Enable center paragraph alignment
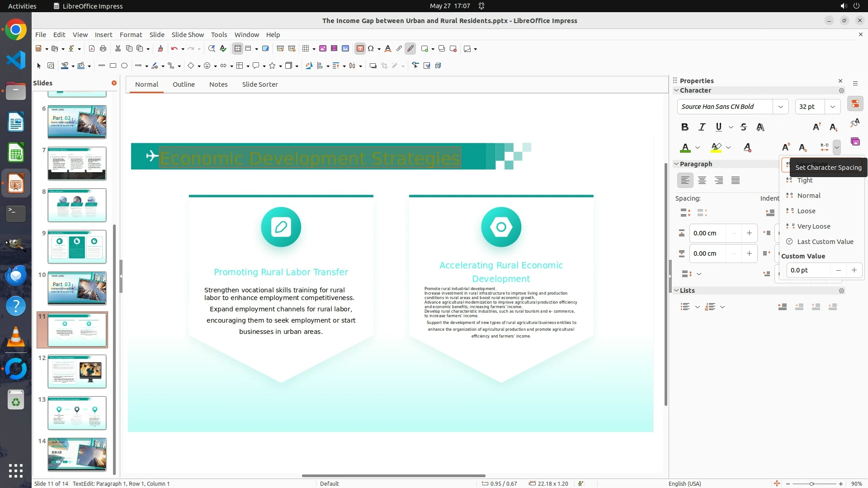Viewport: 868px width, 488px height. 702,180
